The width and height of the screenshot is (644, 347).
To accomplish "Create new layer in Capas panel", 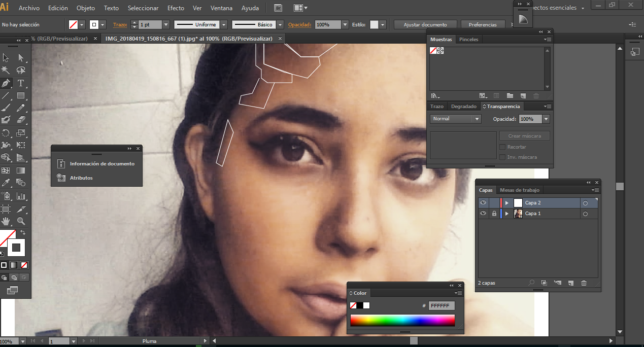I will (x=570, y=283).
